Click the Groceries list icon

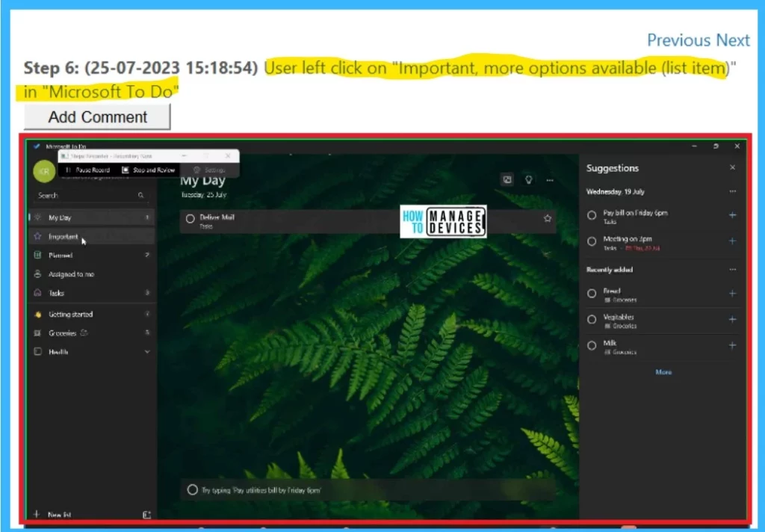[x=37, y=332]
